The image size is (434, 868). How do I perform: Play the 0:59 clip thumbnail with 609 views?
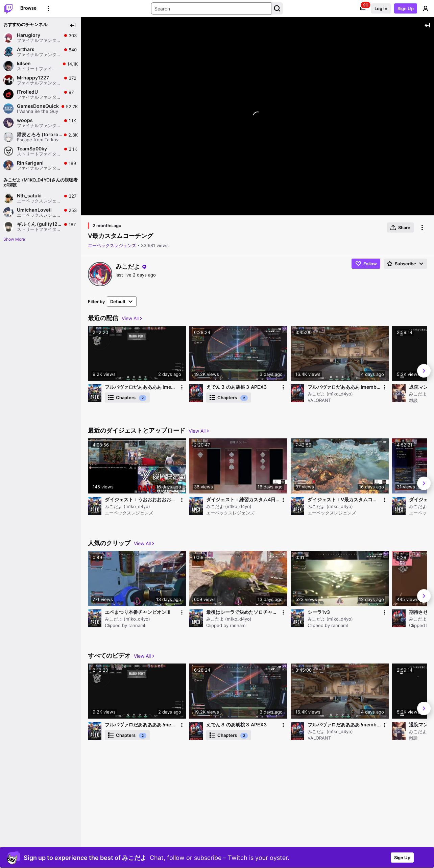(x=238, y=578)
